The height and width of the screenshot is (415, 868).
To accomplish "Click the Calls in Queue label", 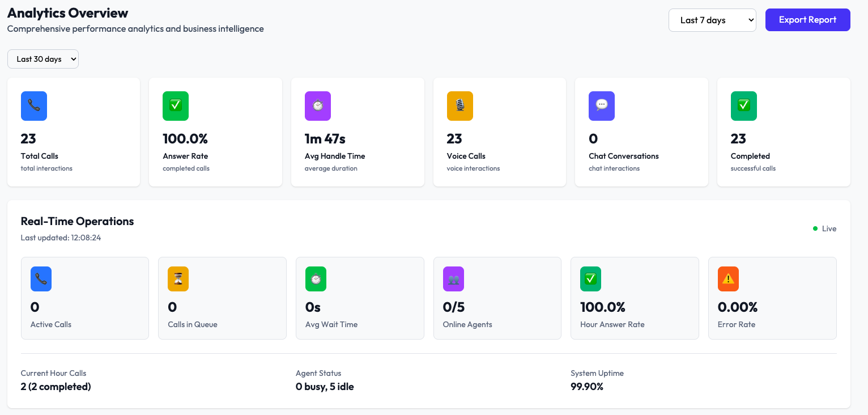I will pos(193,324).
